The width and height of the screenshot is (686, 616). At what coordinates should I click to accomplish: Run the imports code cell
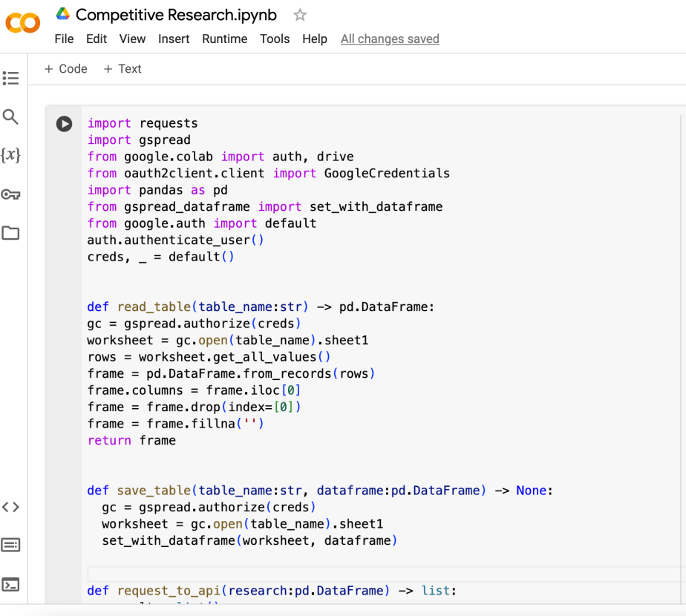pos(64,124)
